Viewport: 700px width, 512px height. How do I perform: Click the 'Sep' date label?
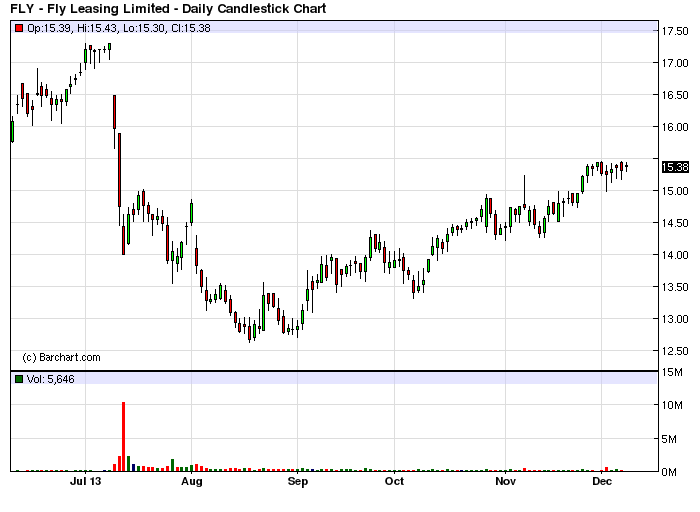pos(298,481)
